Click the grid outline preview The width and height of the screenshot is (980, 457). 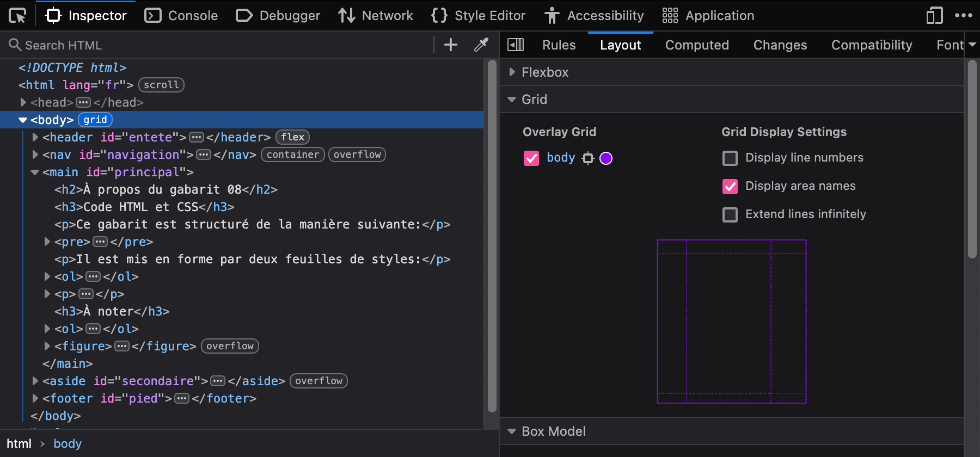coord(732,322)
